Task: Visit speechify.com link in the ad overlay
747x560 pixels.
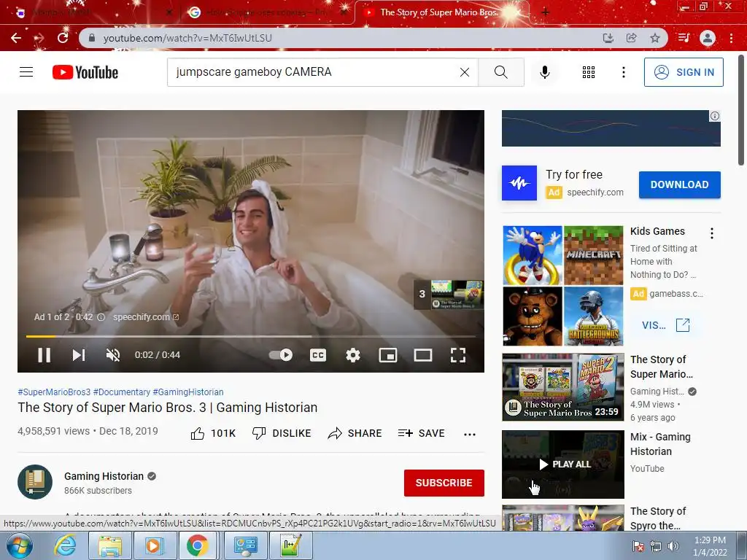Action: pos(145,317)
